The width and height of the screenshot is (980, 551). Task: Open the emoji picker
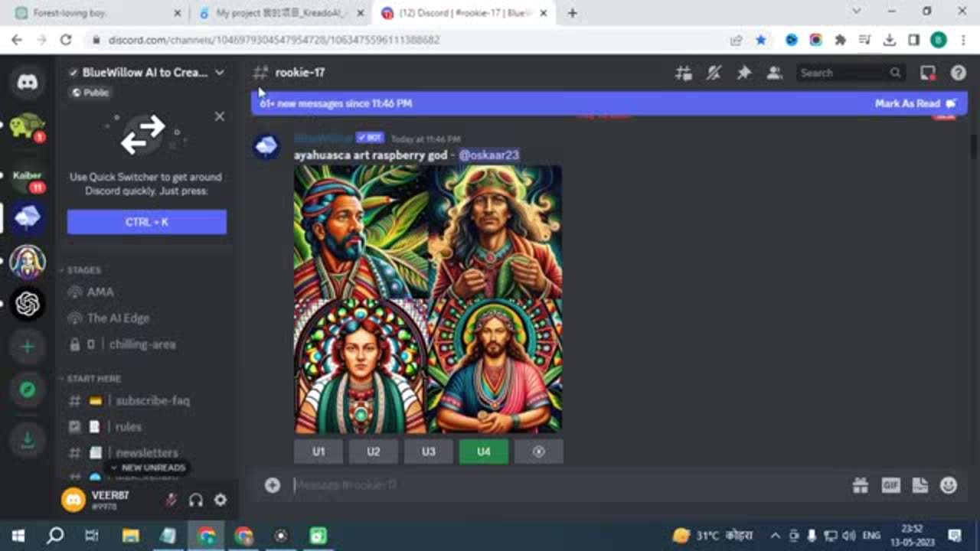[949, 485]
